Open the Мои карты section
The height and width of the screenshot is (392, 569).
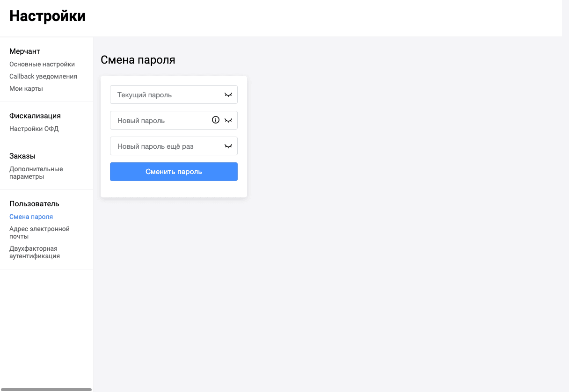point(26,88)
